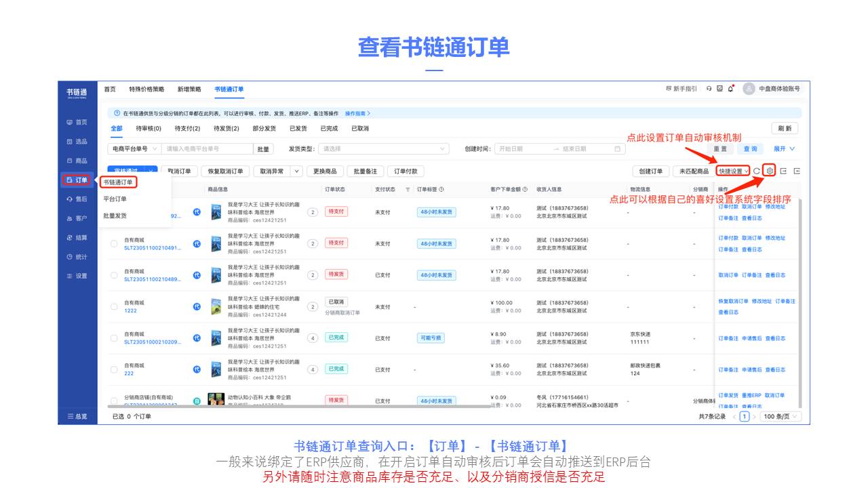Viewport: 868px width, 488px height.
Task: Open arrow next to 审核通过 button
Action: point(152,169)
